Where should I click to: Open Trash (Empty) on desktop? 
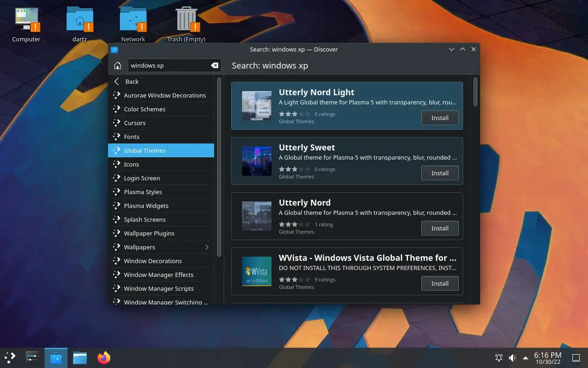186,24
